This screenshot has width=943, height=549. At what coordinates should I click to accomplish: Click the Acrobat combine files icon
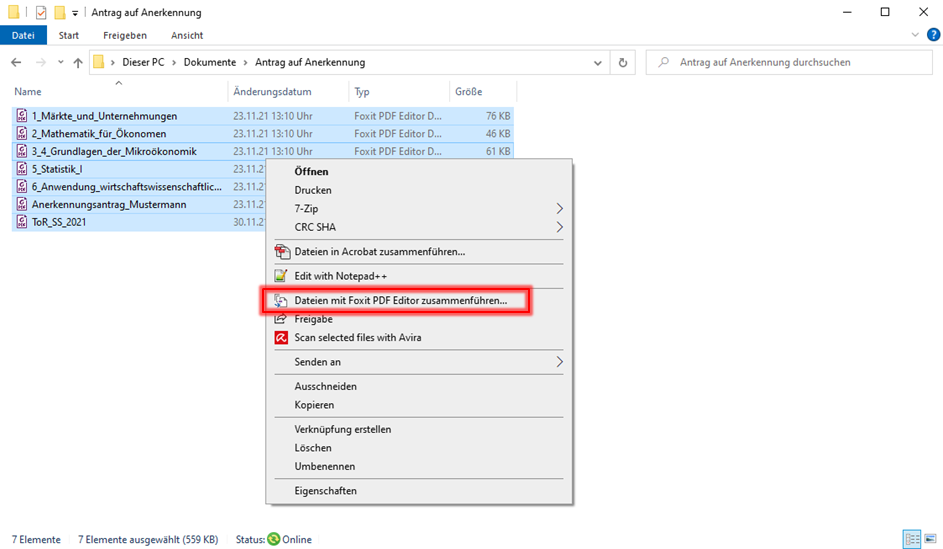tap(281, 251)
